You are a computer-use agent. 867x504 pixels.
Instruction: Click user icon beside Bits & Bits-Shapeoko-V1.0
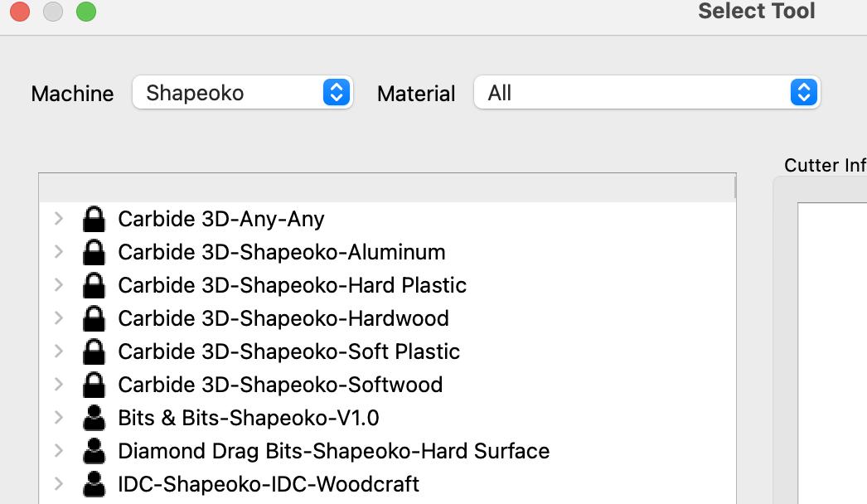pyautogui.click(x=94, y=419)
